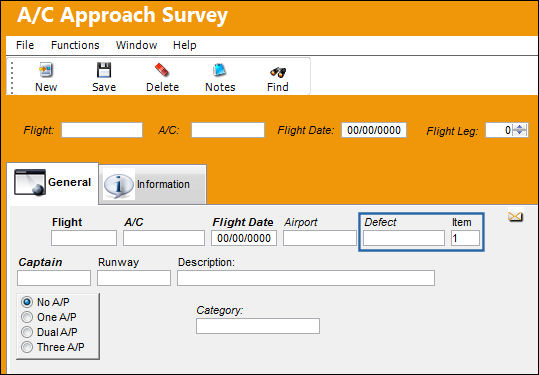Click the Runway label

click(x=119, y=263)
